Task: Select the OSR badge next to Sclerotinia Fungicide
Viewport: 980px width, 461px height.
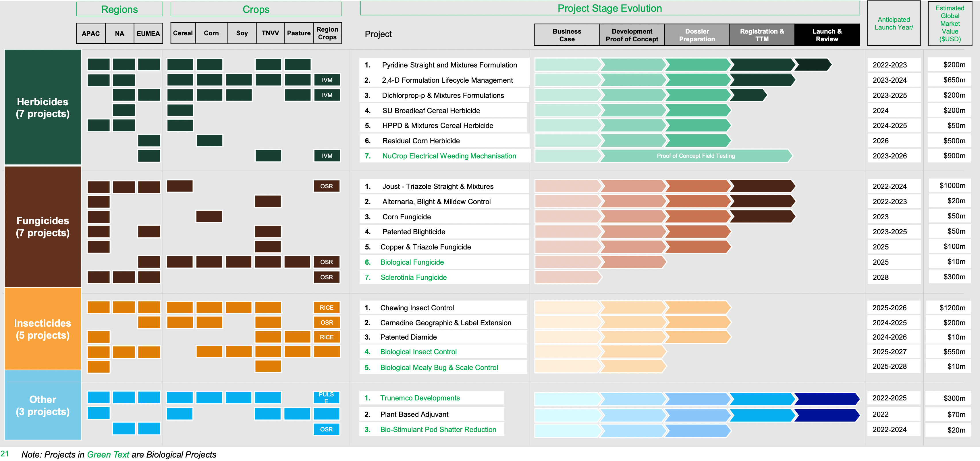Action: coord(327,277)
